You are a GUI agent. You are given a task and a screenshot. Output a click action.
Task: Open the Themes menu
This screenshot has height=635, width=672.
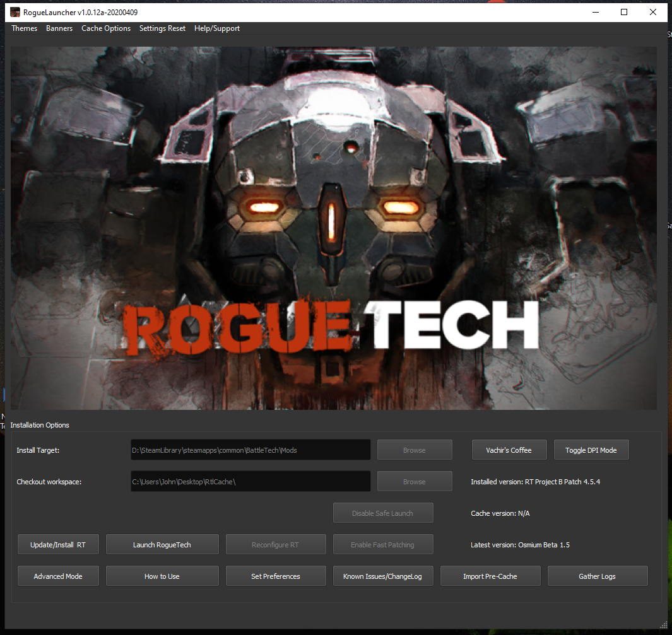coord(24,28)
